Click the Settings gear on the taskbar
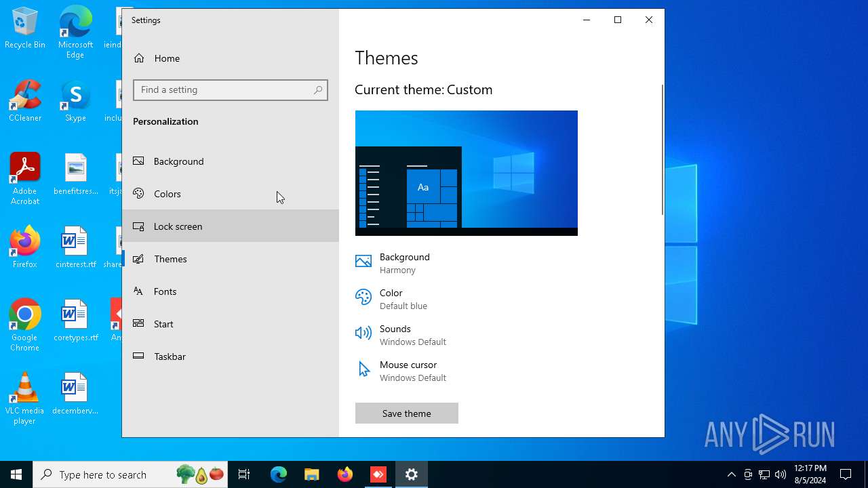Viewport: 868px width, 488px height. [x=412, y=474]
